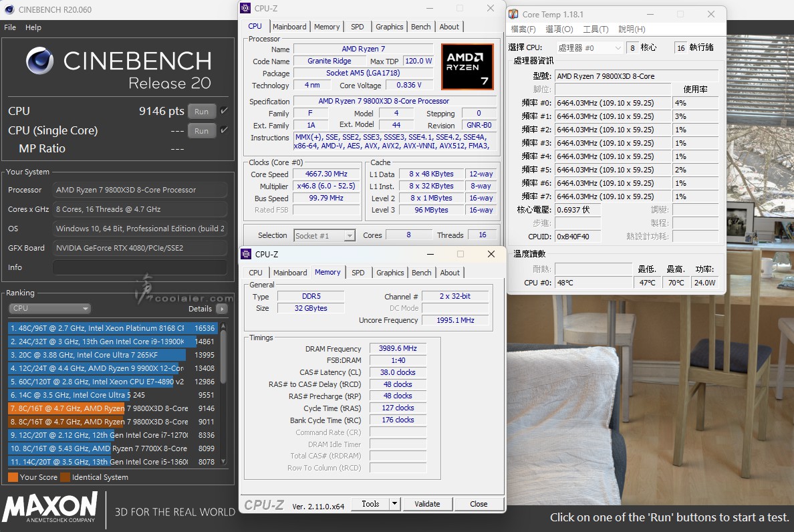Click the CAS# Latency value 38.0 clocks

[398, 372]
